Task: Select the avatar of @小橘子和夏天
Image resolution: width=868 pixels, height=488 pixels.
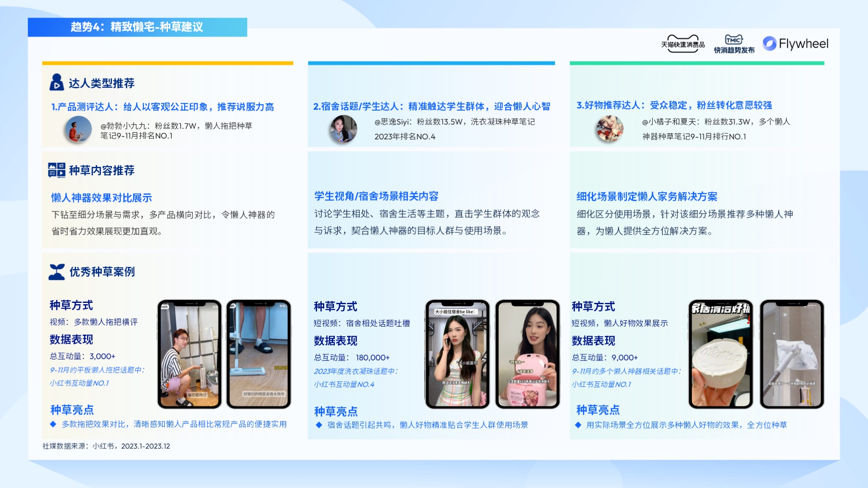Action: click(609, 129)
